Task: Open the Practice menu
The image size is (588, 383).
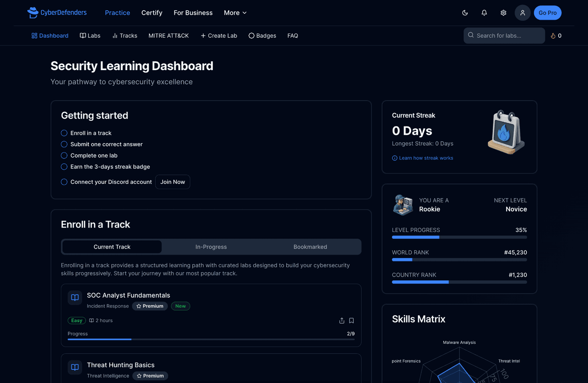Action: [118, 13]
